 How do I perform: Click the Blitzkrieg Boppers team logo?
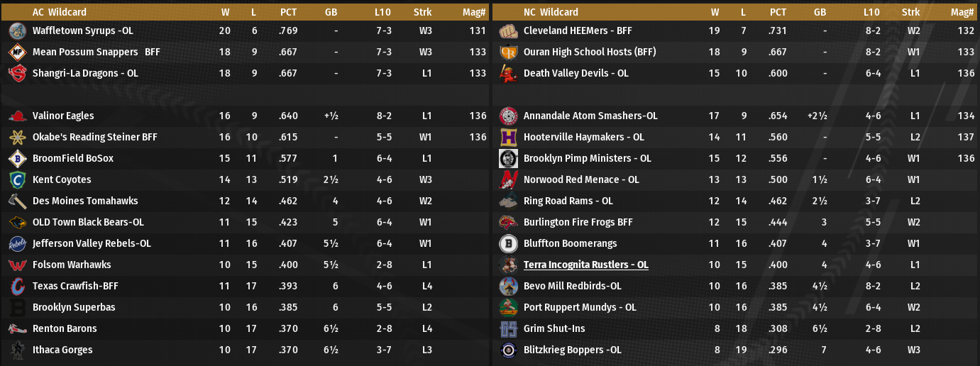[x=508, y=350]
